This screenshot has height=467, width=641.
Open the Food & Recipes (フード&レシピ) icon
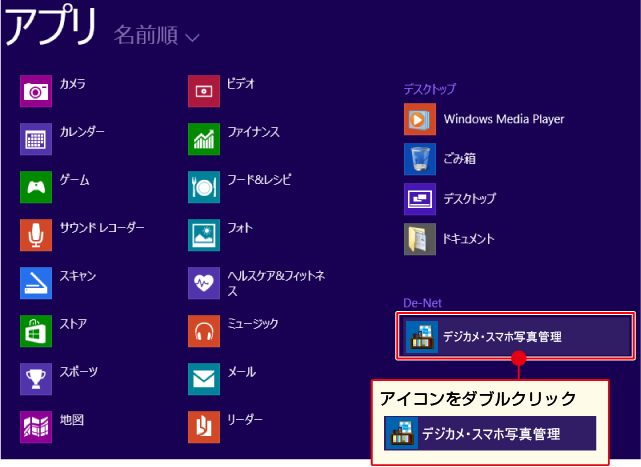pos(204,187)
